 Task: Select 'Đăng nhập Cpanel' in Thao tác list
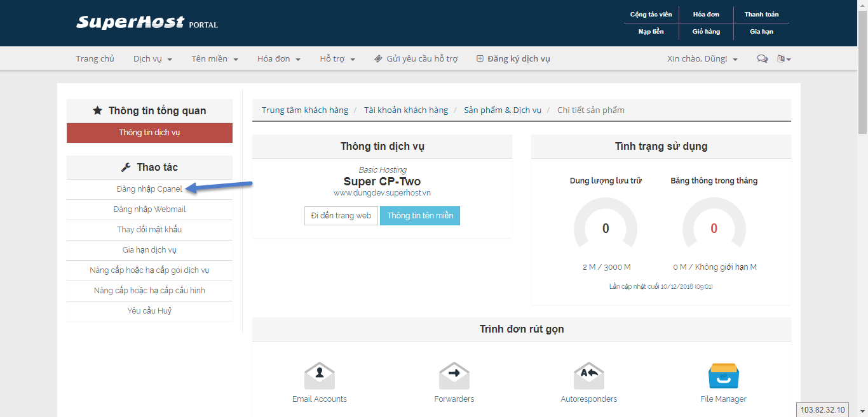pos(149,189)
